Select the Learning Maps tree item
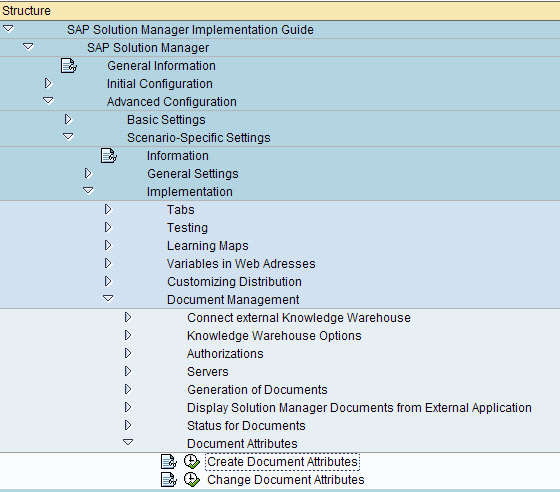This screenshot has height=492, width=560. pos(208,246)
